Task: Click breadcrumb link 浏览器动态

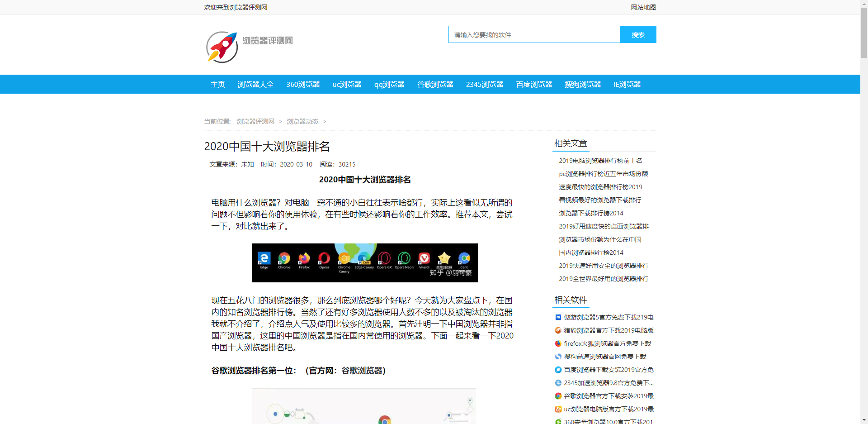Action: coord(302,121)
